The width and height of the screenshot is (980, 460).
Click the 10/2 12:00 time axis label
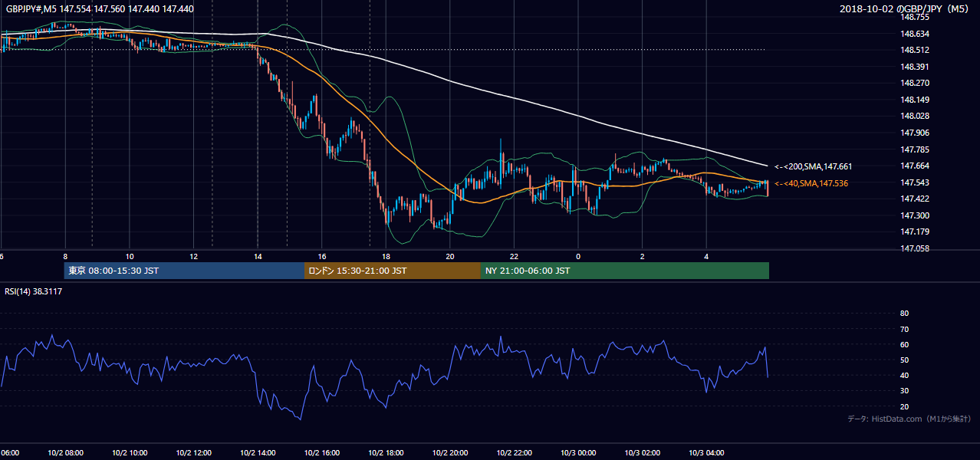click(193, 453)
